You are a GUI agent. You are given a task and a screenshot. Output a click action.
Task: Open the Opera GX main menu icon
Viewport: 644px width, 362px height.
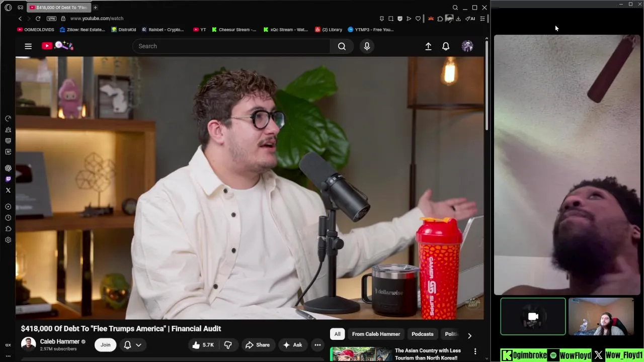click(8, 8)
